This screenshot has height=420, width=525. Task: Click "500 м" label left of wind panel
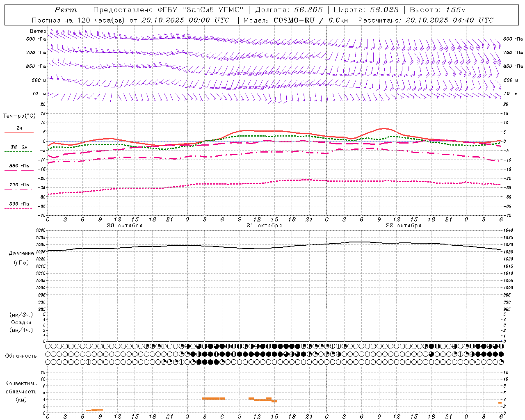pos(39,80)
